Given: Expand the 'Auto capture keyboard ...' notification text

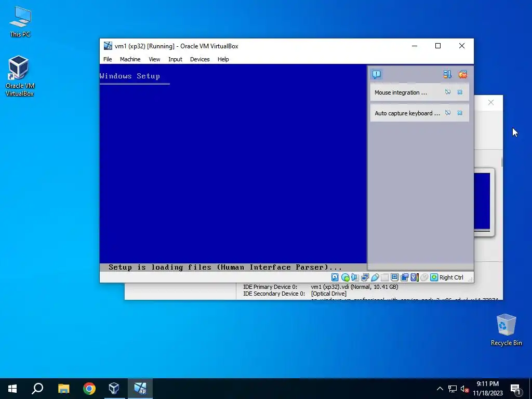Looking at the screenshot, I should pos(407,113).
